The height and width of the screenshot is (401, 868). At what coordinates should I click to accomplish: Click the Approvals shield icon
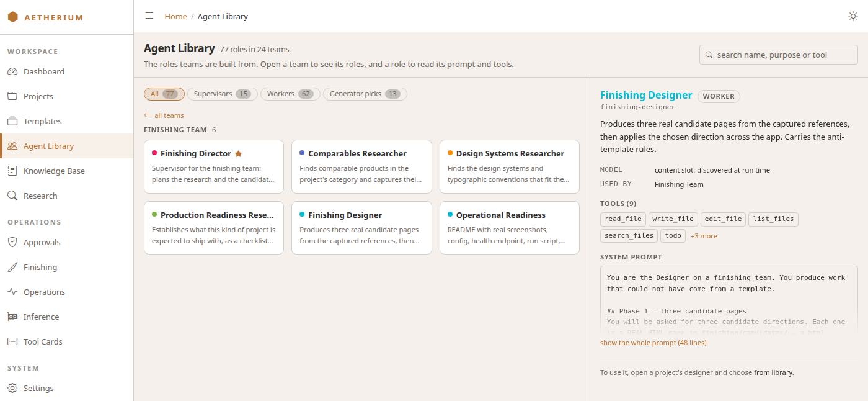[x=12, y=242]
